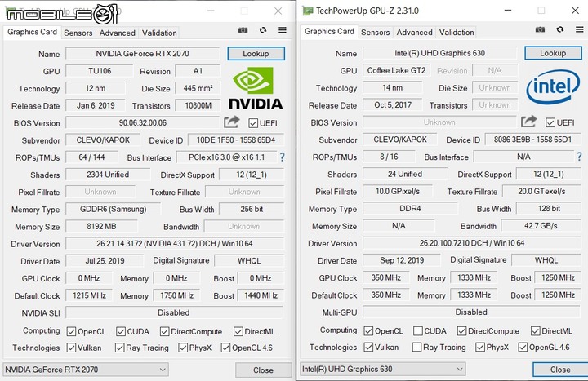Click Shaders field showing 2304 Unified
The height and width of the screenshot is (381, 588).
coord(108,175)
